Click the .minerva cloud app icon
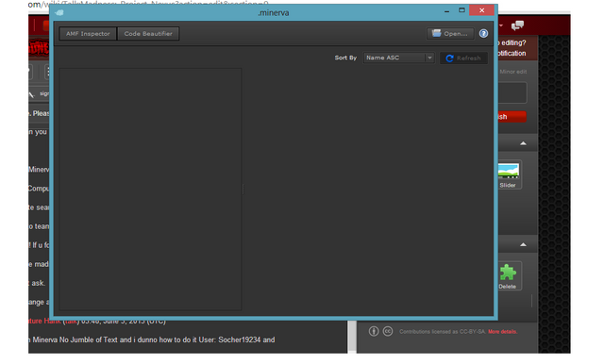This screenshot has height=364, width=604. tap(59, 12)
